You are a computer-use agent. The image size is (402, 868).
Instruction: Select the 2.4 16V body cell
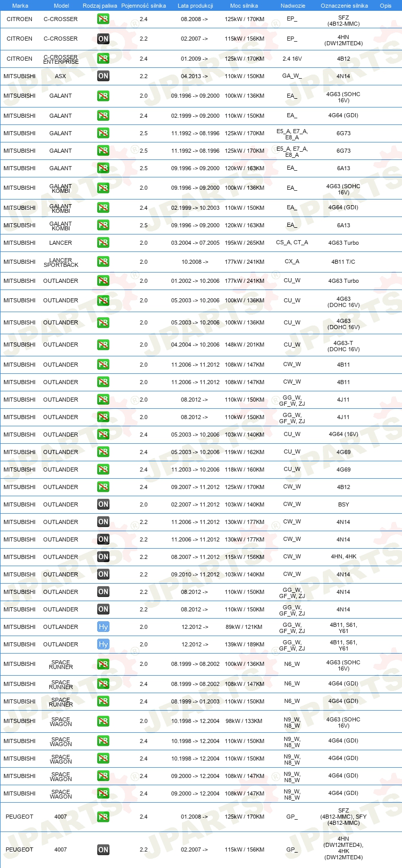tap(292, 59)
